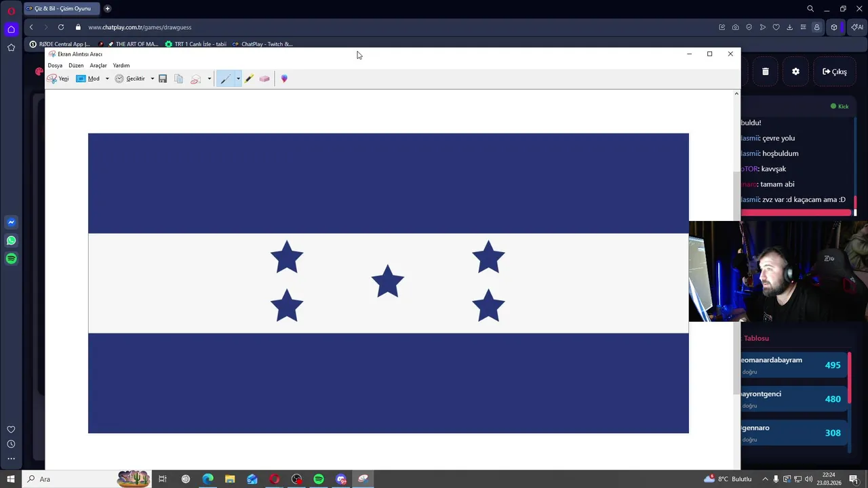The image size is (868, 488).
Task: Expand the send snip dropdown arrow
Action: [x=209, y=79]
